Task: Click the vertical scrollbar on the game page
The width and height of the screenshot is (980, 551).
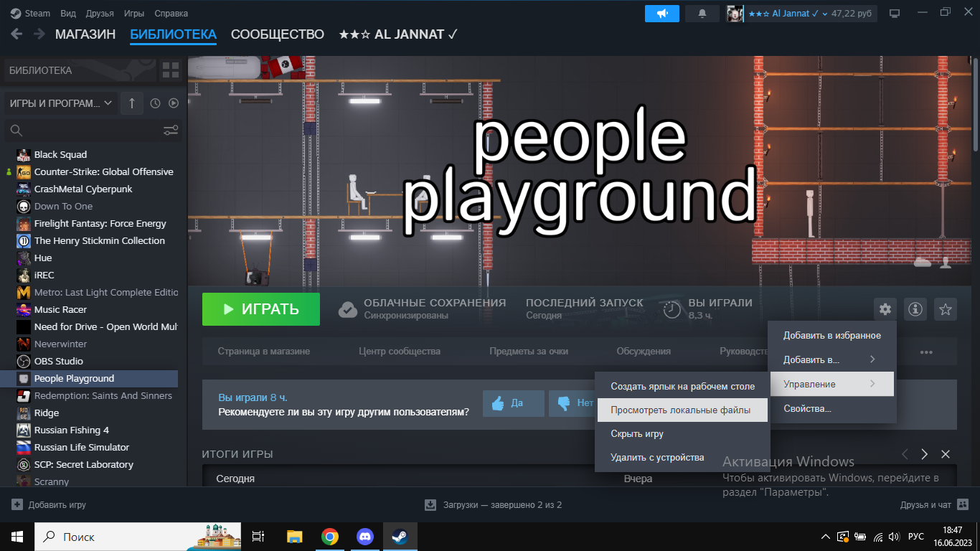Action: [x=975, y=105]
